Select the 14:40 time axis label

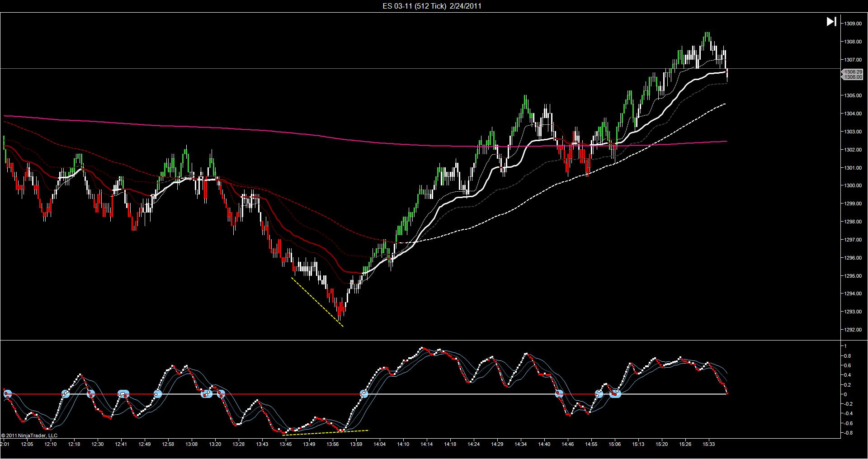tap(544, 445)
